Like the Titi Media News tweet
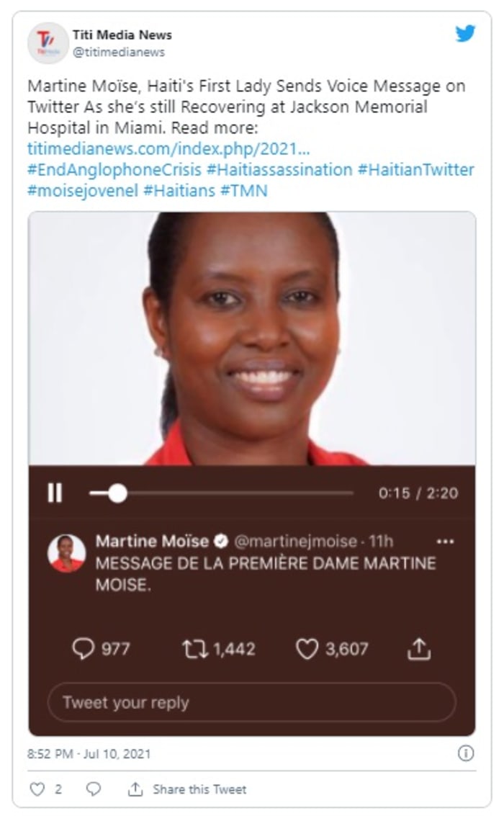504x816 pixels. [37, 789]
